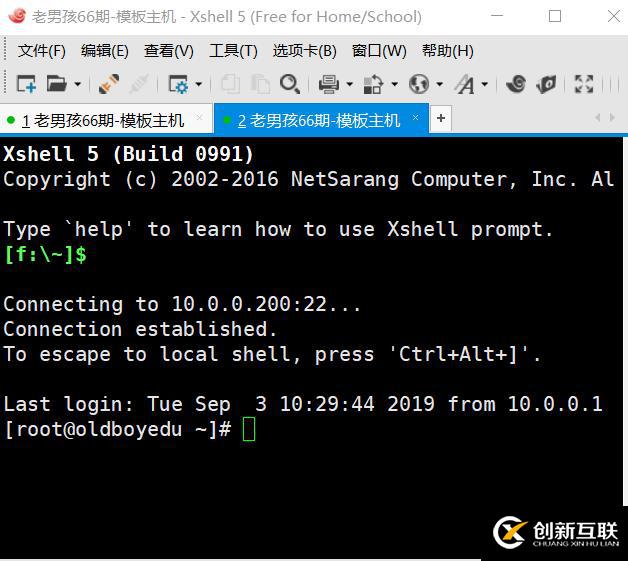
Task: Close tab 1 老男孩66期-模板主机
Action: (x=199, y=118)
